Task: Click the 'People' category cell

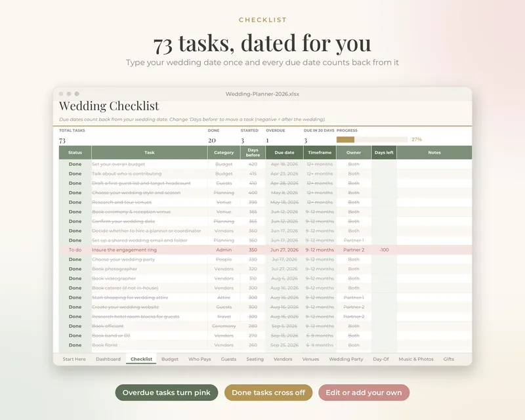Action: click(x=224, y=259)
